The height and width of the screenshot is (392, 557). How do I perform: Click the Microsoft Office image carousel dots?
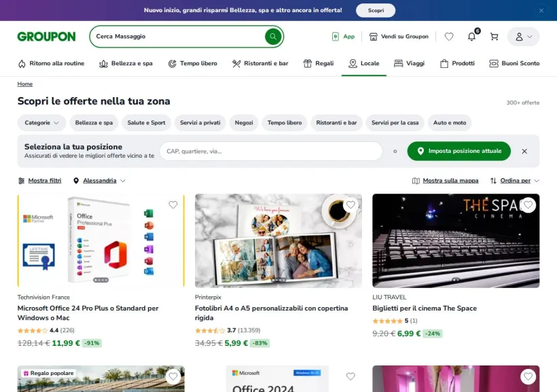(x=101, y=280)
